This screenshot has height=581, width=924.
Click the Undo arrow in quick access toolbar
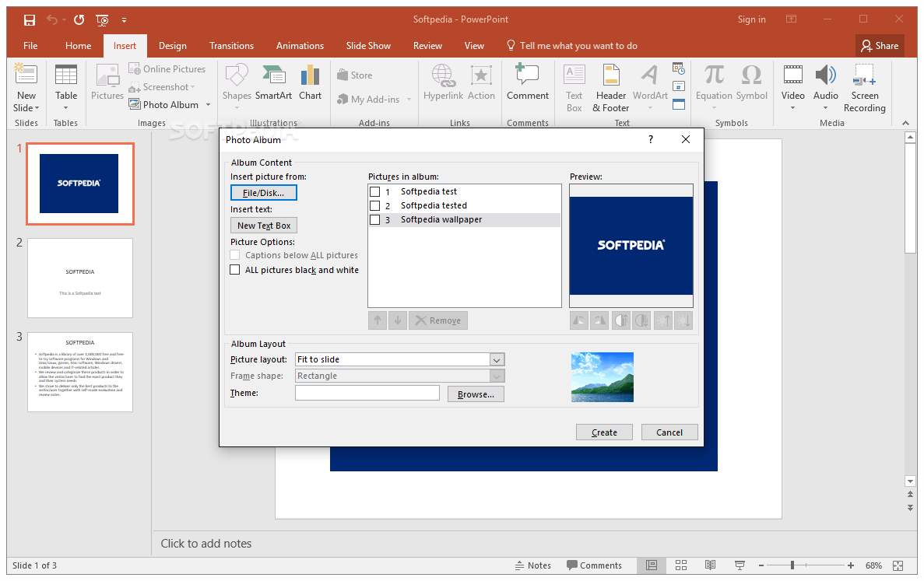click(52, 20)
